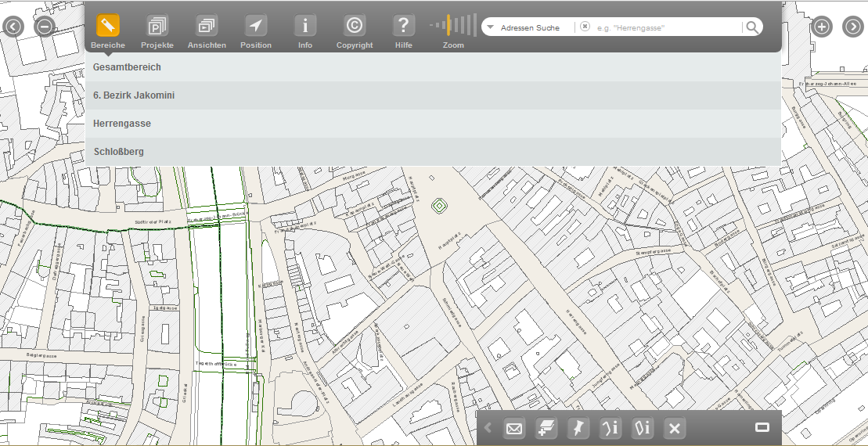The width and height of the screenshot is (868, 446).
Task: Select Gesamtbereich from the area list
Action: click(127, 67)
